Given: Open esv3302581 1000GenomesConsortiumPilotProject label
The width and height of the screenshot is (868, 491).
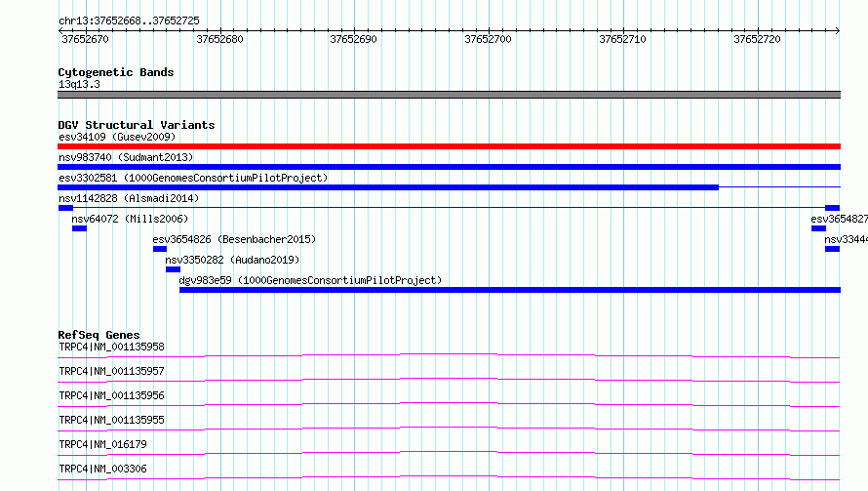Looking at the screenshot, I should pos(193,178).
